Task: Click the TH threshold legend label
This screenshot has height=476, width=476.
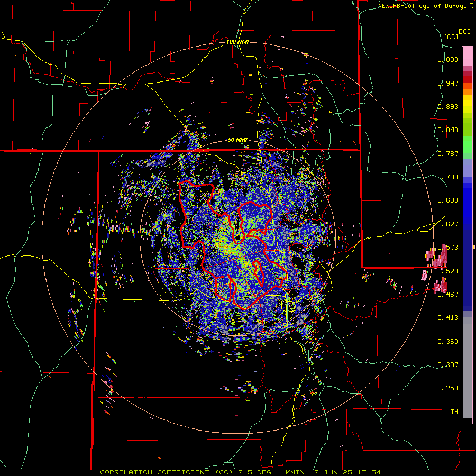Action: (454, 412)
